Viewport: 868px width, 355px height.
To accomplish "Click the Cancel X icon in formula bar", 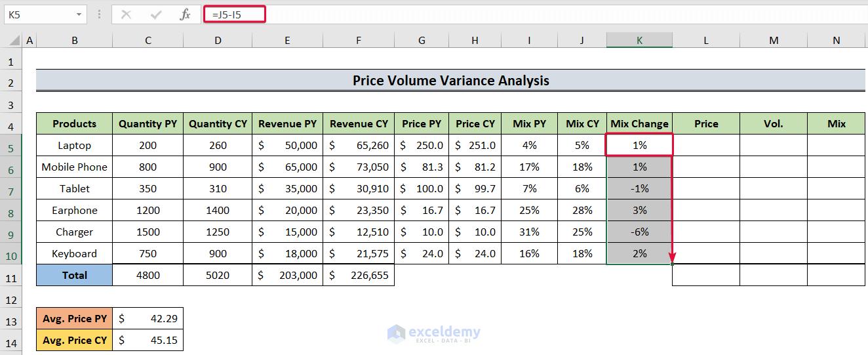I will point(127,14).
